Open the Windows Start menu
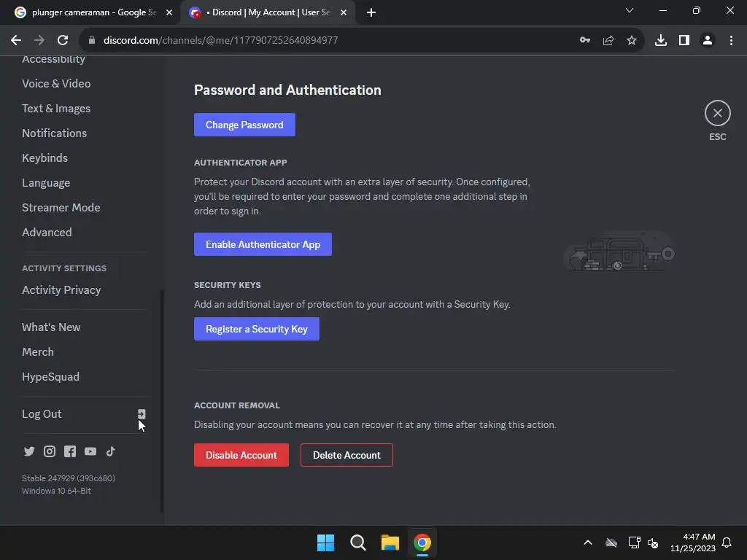The height and width of the screenshot is (560, 747). click(x=326, y=542)
